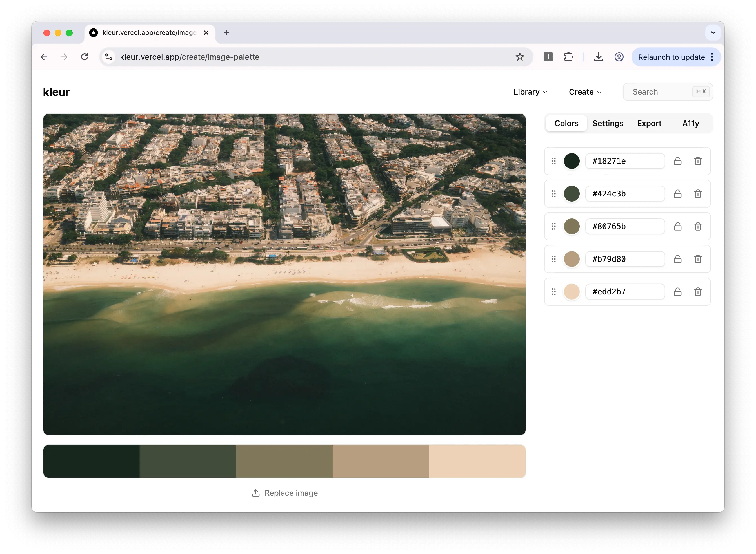Open the Create dropdown menu
756x554 pixels.
[585, 92]
